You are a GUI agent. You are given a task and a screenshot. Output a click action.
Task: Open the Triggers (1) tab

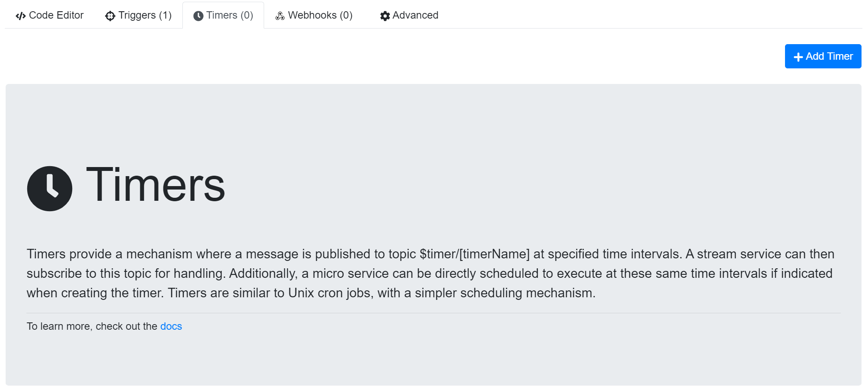(x=145, y=16)
